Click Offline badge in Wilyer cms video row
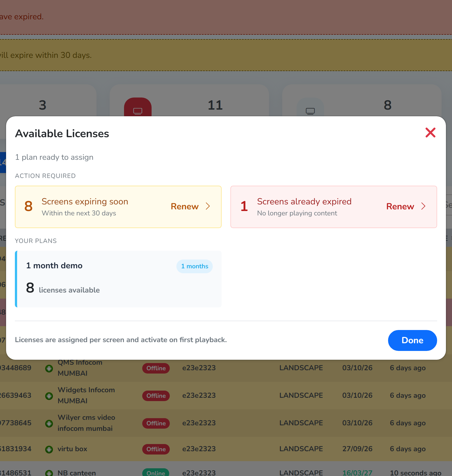This screenshot has height=476, width=452. tap(156, 423)
